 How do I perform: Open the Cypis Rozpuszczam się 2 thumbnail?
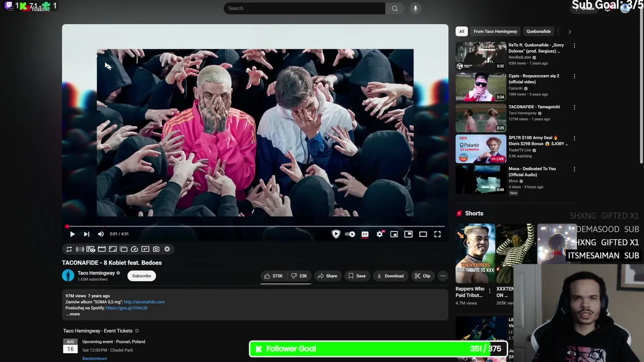(481, 86)
